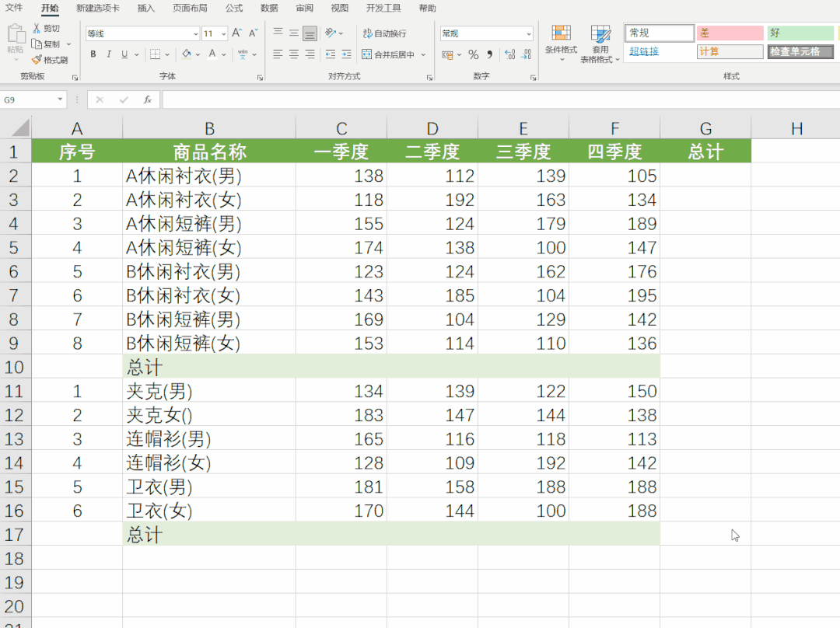
Task: Expand the Name Box dropdown arrow
Action: coord(61,100)
